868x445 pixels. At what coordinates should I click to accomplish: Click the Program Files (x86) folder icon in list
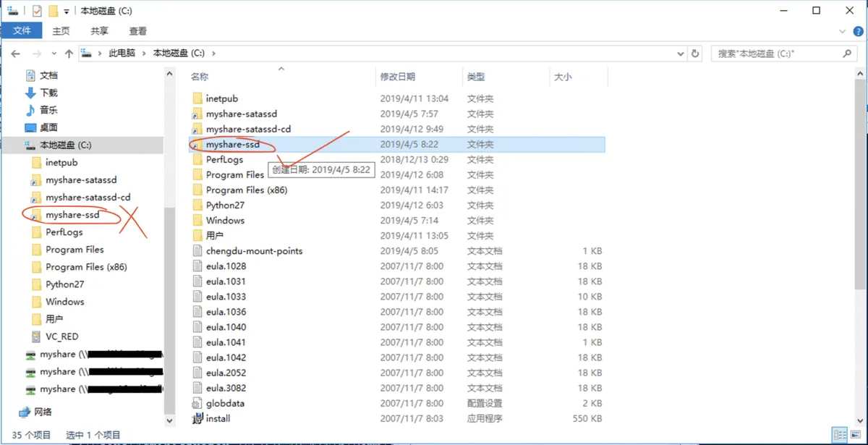click(197, 190)
